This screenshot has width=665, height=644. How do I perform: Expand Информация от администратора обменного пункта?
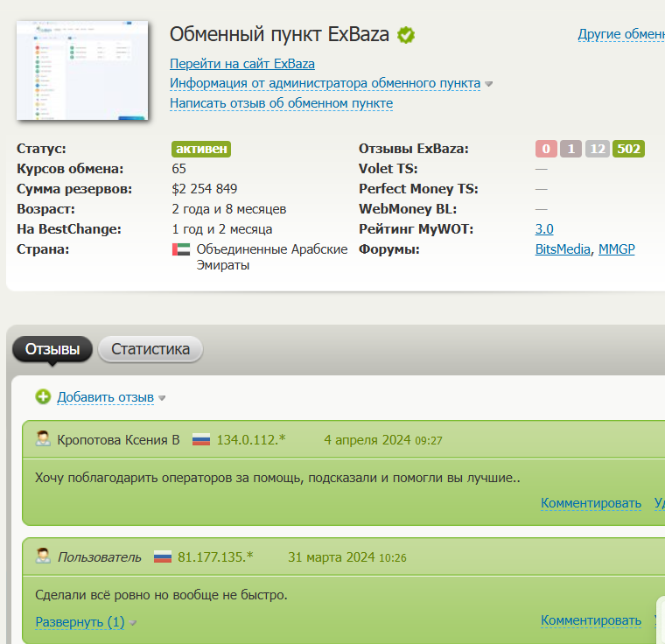point(325,83)
